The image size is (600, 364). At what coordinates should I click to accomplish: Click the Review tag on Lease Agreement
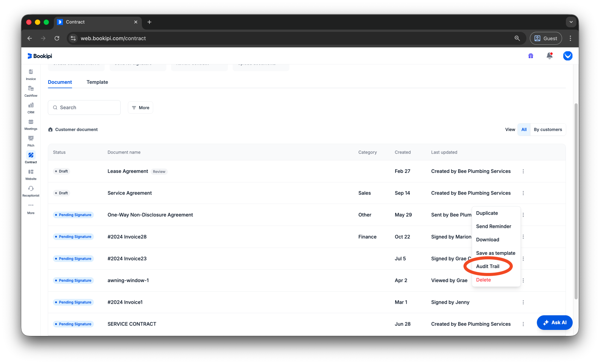[159, 172]
